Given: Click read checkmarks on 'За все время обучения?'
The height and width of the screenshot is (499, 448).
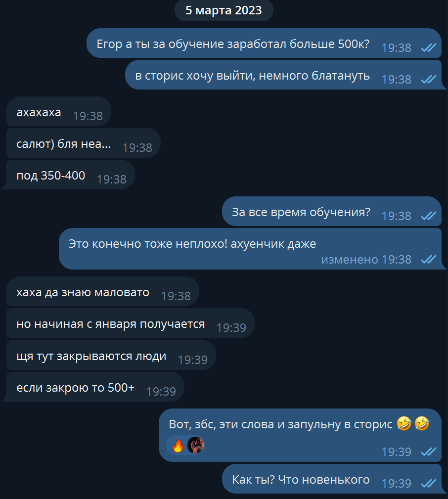Looking at the screenshot, I should (429, 216).
